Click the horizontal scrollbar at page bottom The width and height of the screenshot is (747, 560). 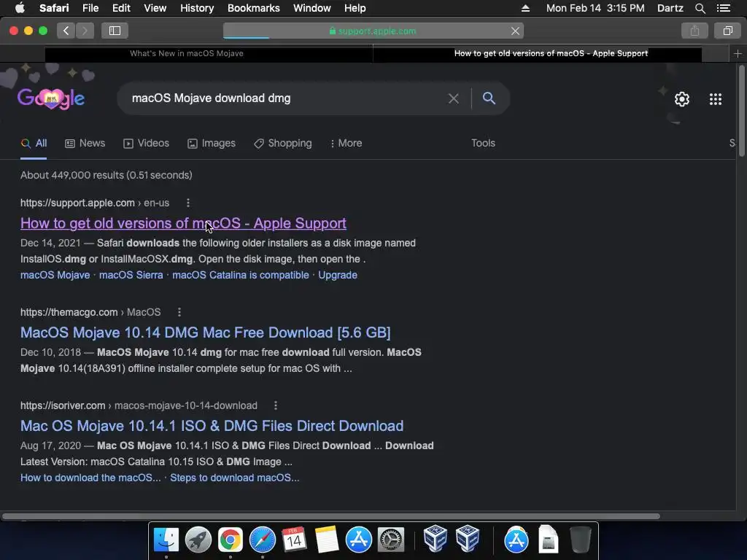pos(330,516)
